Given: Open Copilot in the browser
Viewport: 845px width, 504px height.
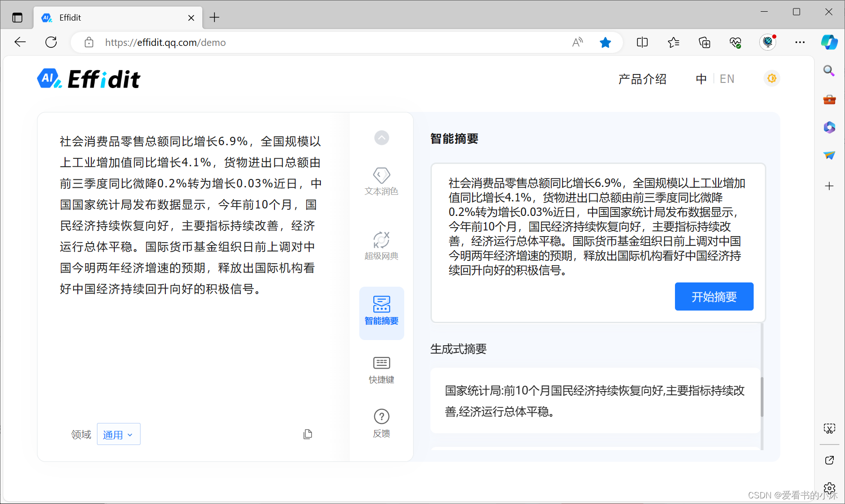Looking at the screenshot, I should tap(829, 42).
